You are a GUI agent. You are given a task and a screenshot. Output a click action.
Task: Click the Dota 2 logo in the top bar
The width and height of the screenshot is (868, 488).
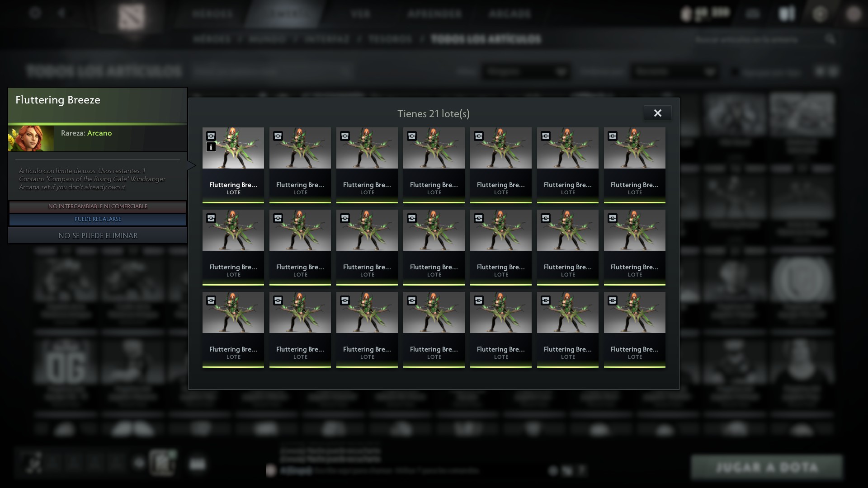pyautogui.click(x=131, y=17)
